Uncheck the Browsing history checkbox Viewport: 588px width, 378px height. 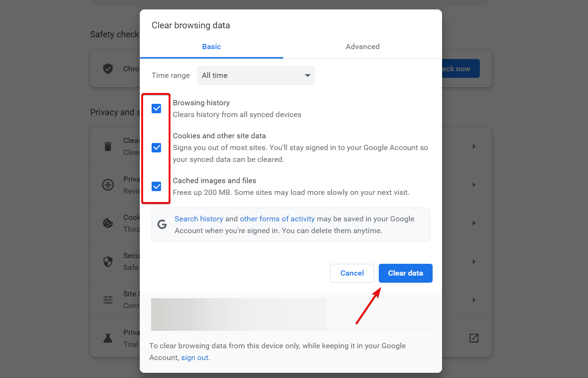[x=156, y=108]
